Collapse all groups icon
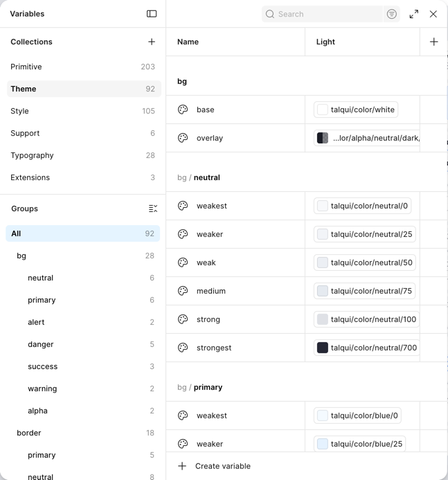This screenshot has height=480, width=448. (x=153, y=208)
